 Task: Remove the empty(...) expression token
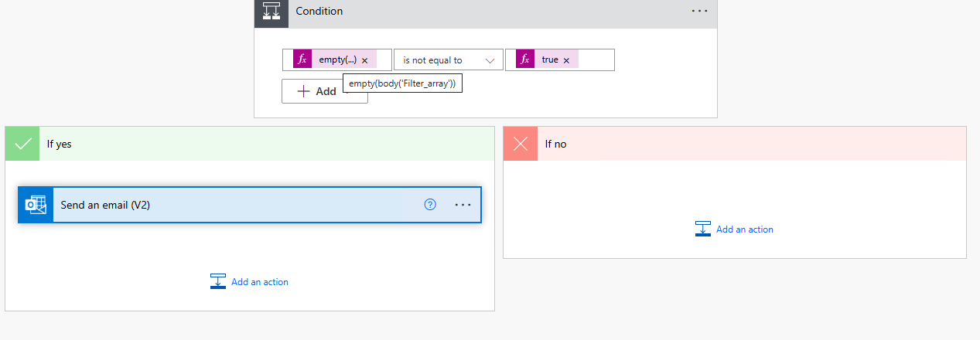(x=364, y=60)
